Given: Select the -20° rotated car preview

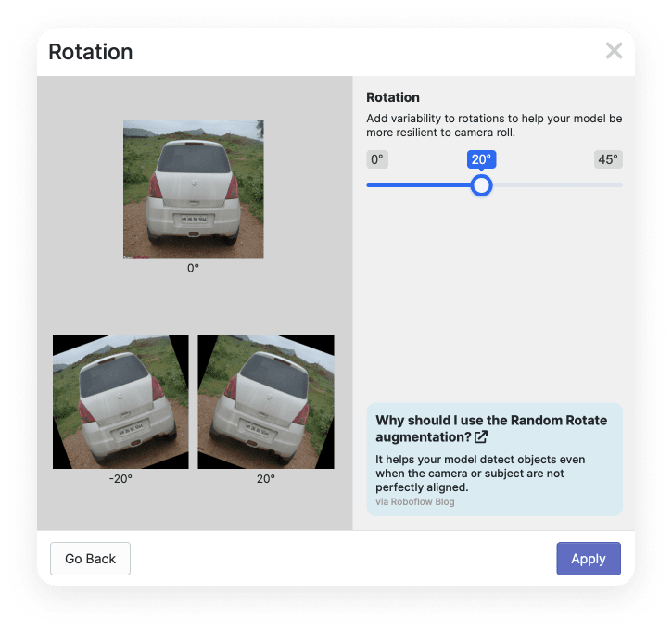Looking at the screenshot, I should (x=120, y=402).
